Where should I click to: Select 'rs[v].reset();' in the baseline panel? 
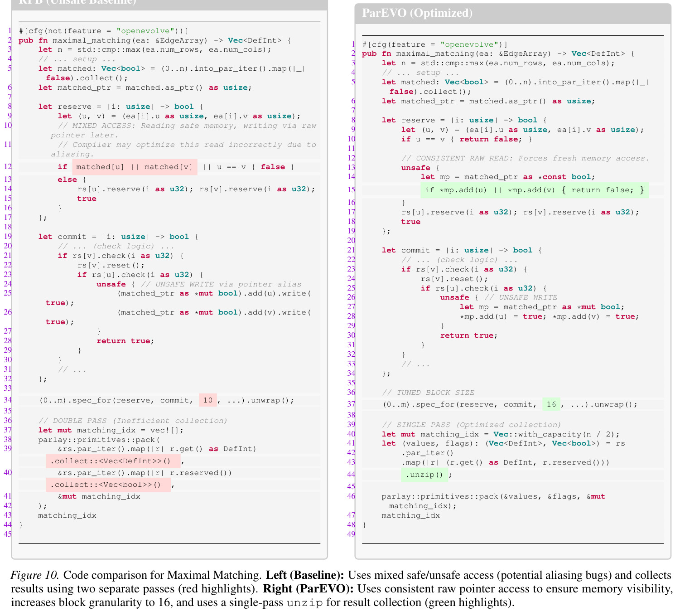coord(111,265)
